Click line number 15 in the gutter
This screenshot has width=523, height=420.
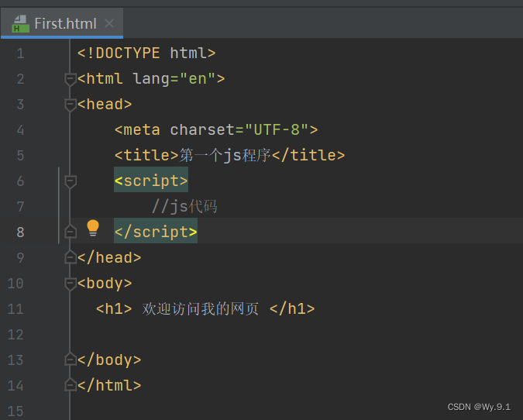[x=15, y=411]
